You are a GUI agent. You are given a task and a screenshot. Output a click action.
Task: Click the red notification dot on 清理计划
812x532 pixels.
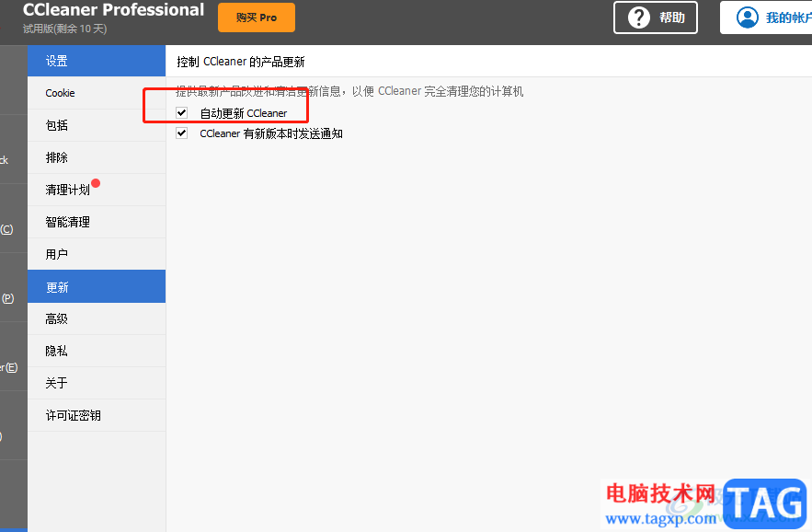point(96,183)
